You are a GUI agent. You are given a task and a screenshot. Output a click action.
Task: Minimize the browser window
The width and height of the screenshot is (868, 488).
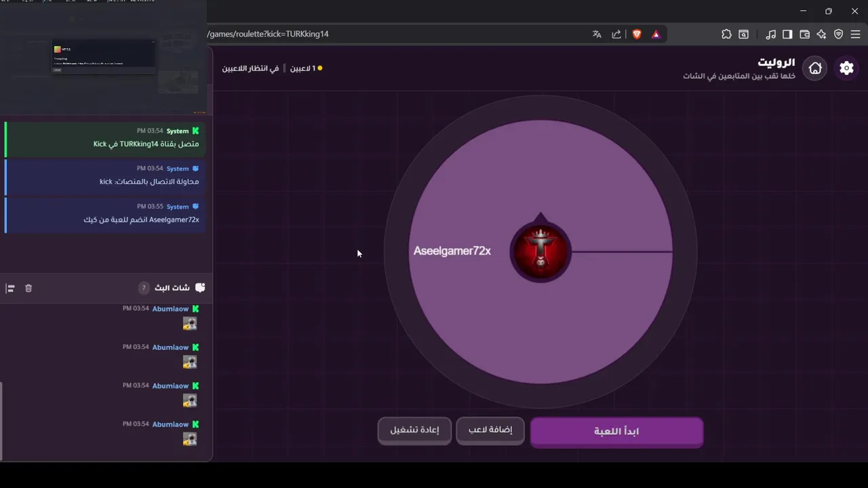803,11
